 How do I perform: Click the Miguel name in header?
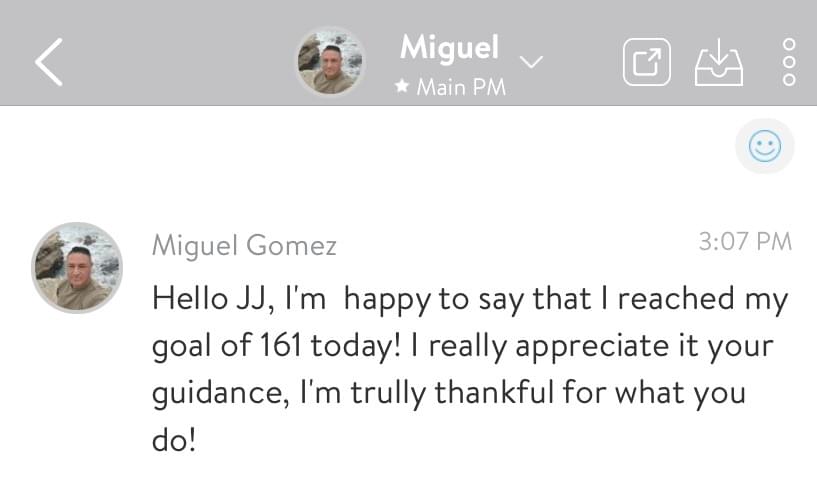pyautogui.click(x=449, y=46)
